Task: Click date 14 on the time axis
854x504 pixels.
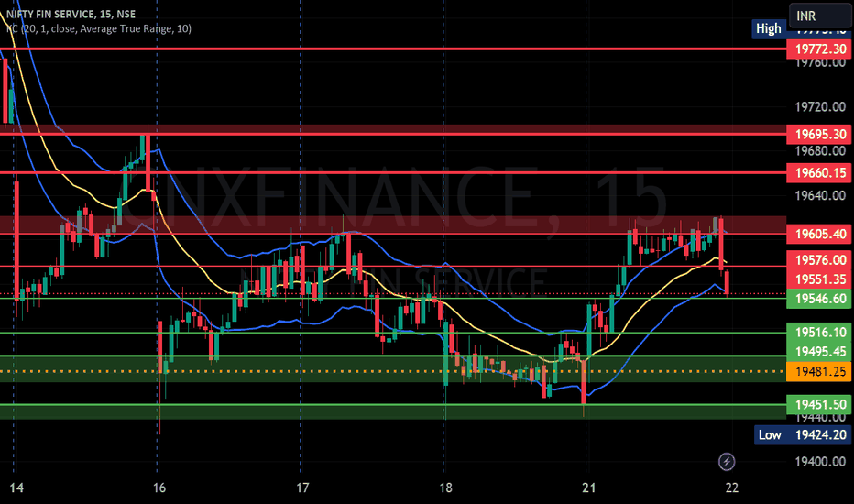Action: point(16,488)
